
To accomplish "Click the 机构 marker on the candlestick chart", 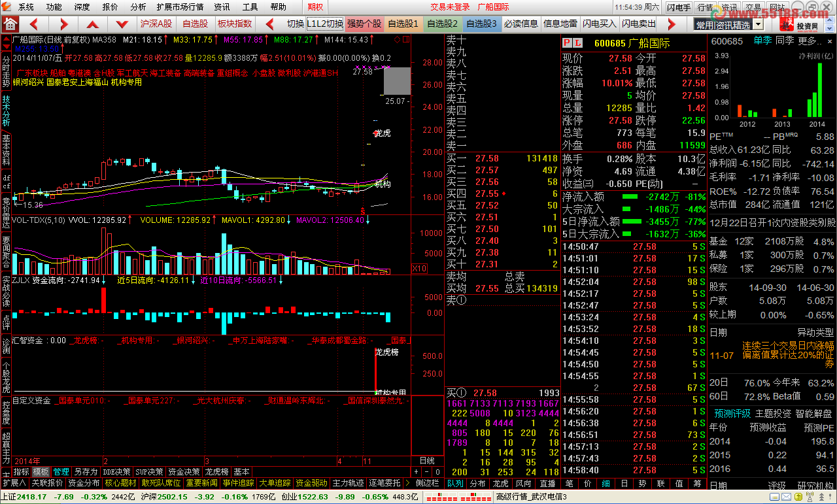I will tap(383, 185).
